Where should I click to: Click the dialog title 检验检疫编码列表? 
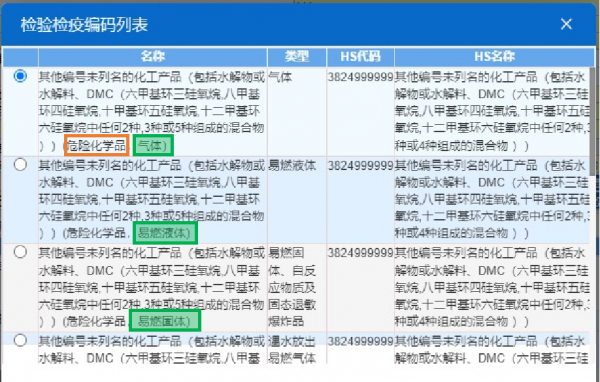click(84, 25)
